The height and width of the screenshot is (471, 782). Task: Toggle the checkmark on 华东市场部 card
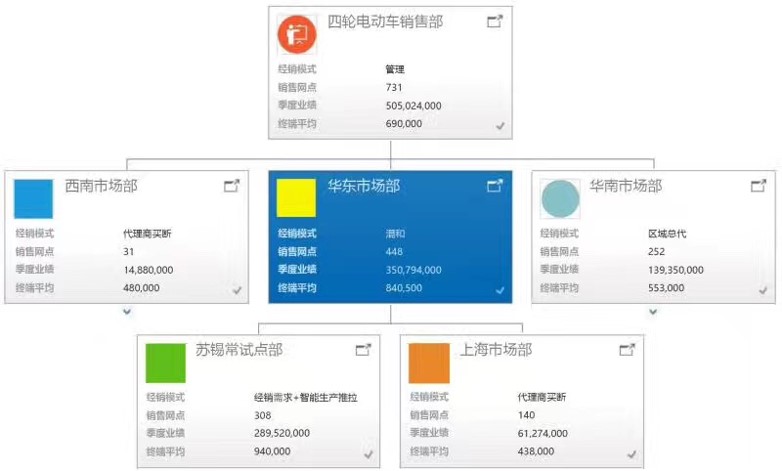click(500, 289)
